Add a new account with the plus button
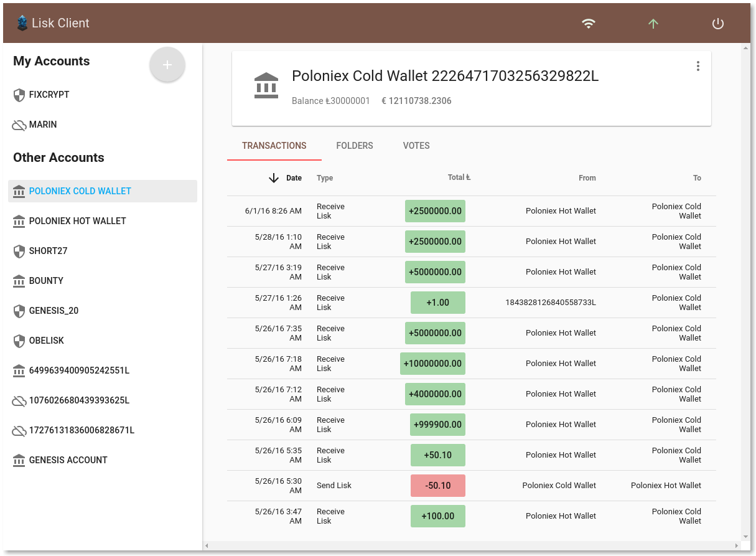 pos(167,64)
